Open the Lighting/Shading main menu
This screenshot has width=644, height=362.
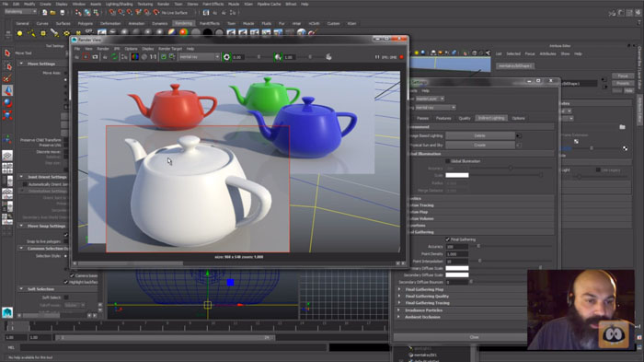pos(119,4)
